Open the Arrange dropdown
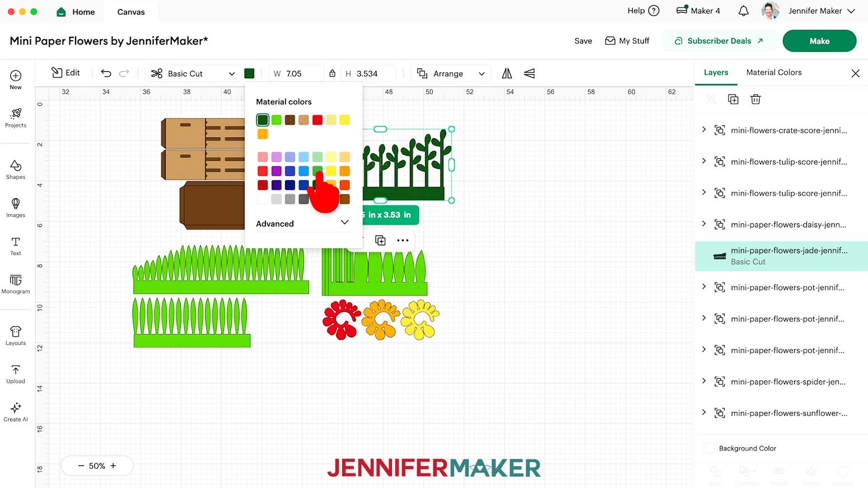The image size is (868, 488). pyautogui.click(x=451, y=73)
